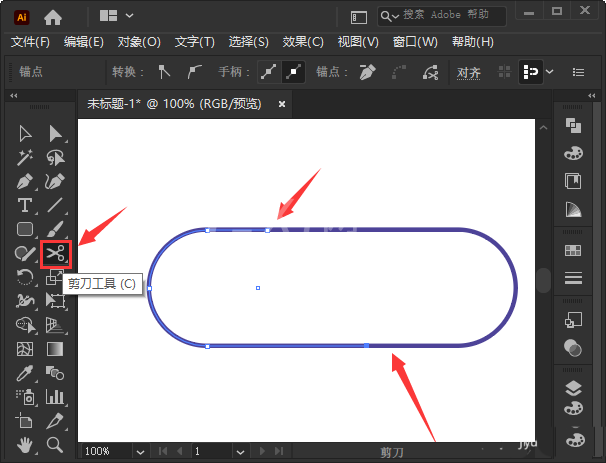Viewport: 606px width, 463px height.
Task: Select the Symbol Sprayer tool
Action: coord(26,397)
